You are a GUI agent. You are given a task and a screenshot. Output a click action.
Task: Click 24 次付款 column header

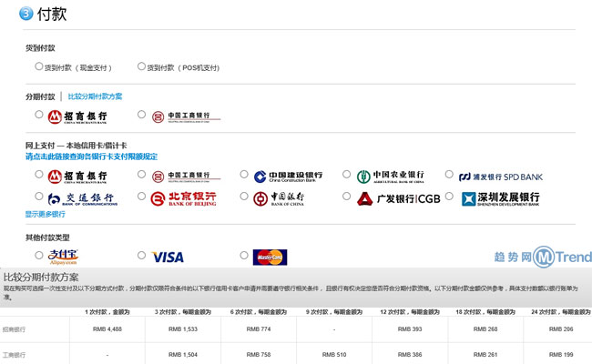pos(561,312)
